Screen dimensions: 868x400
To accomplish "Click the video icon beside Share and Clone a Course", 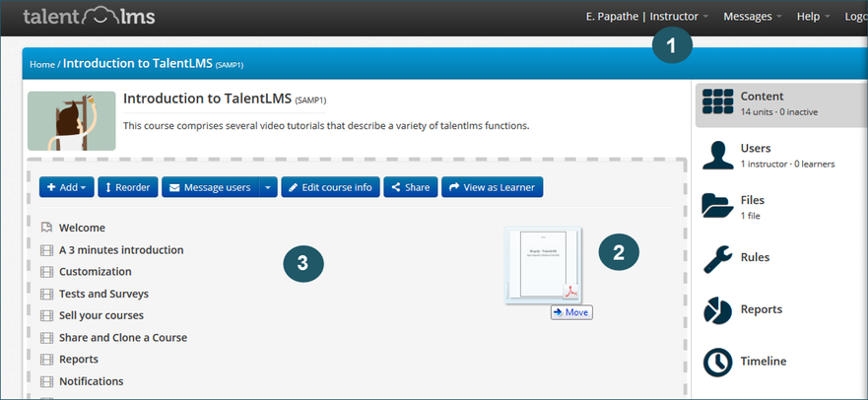I will (46, 338).
